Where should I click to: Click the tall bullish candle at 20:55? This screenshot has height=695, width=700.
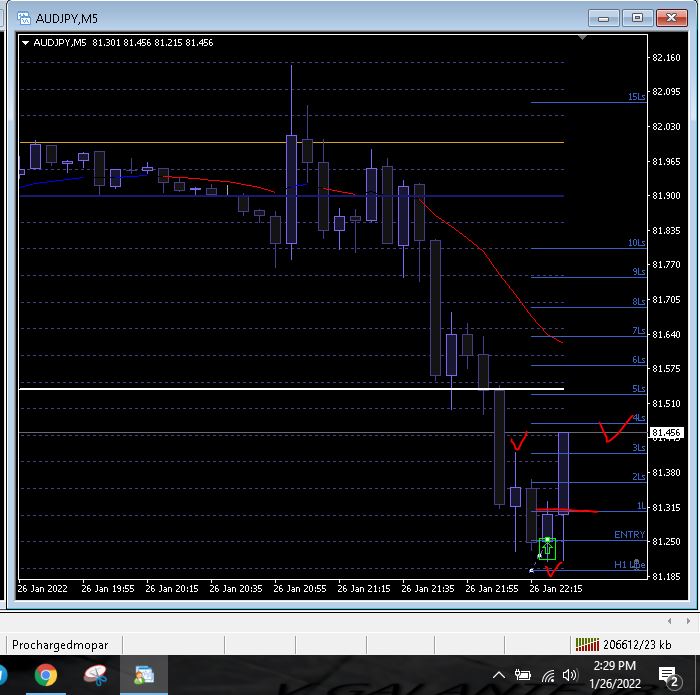(291, 189)
